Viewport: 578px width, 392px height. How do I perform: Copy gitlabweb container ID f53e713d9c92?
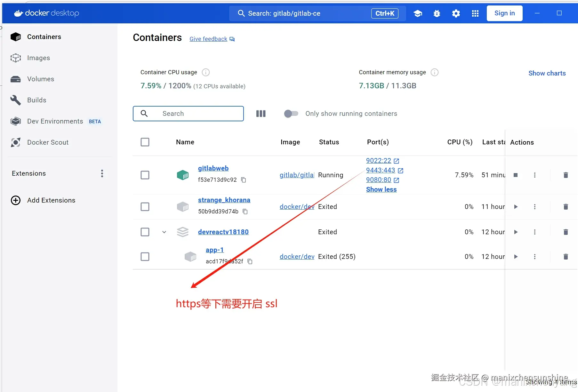point(244,180)
